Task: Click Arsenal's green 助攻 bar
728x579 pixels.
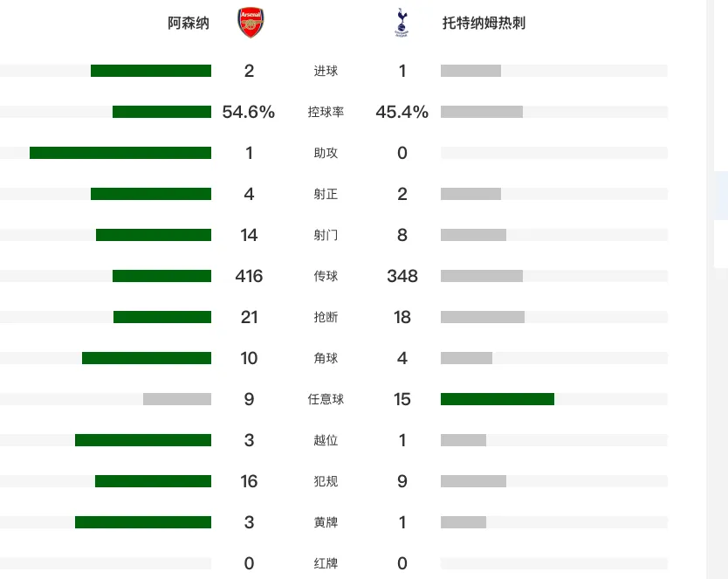Action: pyautogui.click(x=120, y=153)
